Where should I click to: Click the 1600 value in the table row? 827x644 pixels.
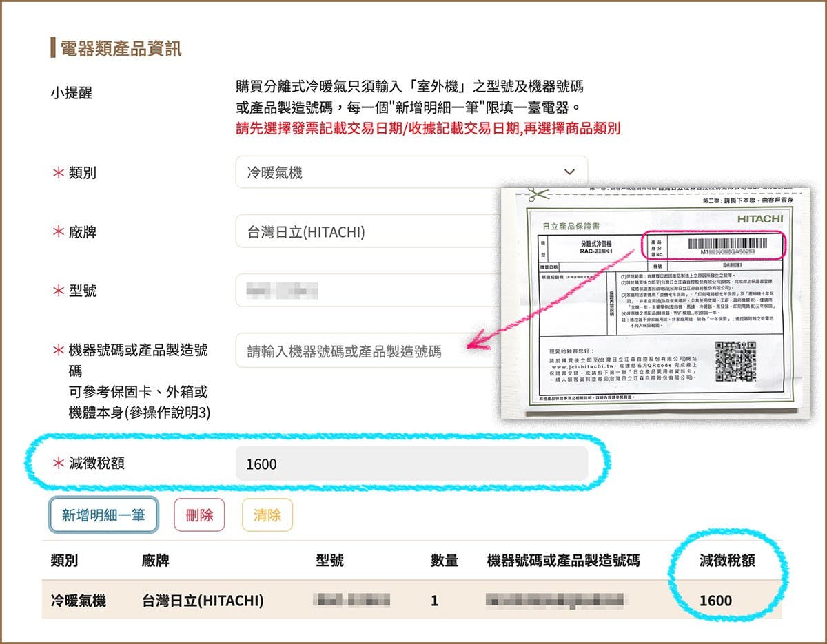tap(715, 601)
